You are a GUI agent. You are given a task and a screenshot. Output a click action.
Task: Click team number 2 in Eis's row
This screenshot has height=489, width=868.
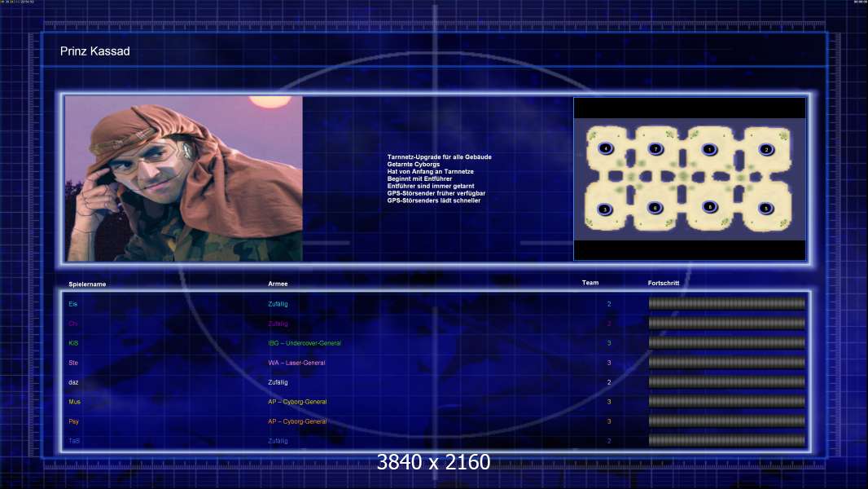coord(609,304)
